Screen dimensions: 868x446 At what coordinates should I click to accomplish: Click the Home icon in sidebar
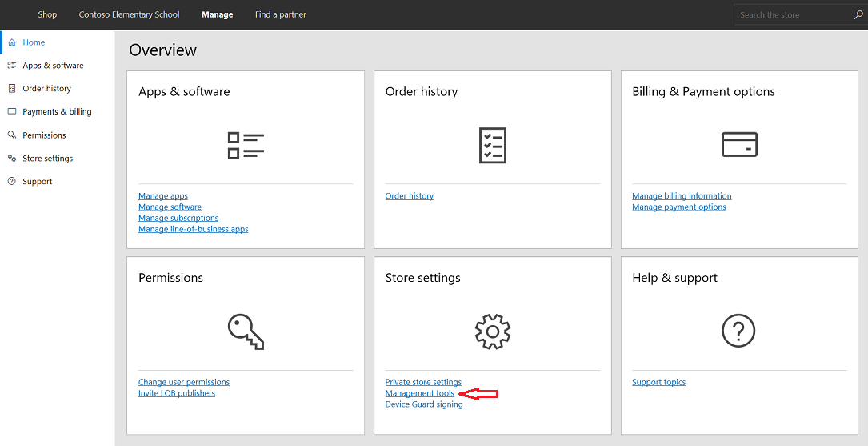pos(12,42)
